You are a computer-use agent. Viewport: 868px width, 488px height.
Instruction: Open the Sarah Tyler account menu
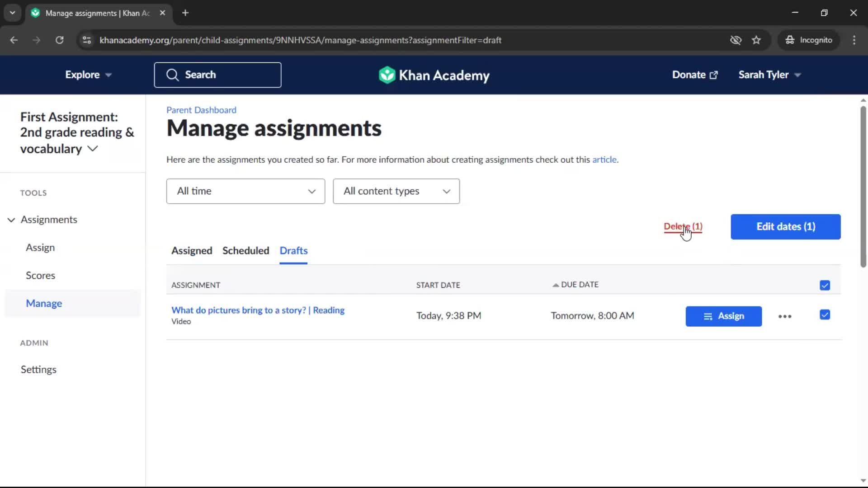coord(769,75)
